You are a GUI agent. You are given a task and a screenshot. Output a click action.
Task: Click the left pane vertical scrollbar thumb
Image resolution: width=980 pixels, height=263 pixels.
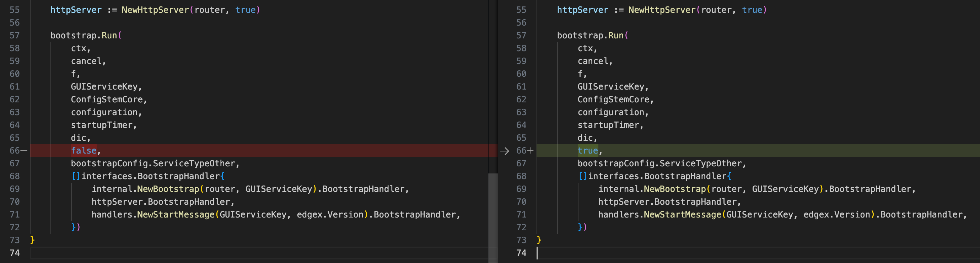point(493,217)
